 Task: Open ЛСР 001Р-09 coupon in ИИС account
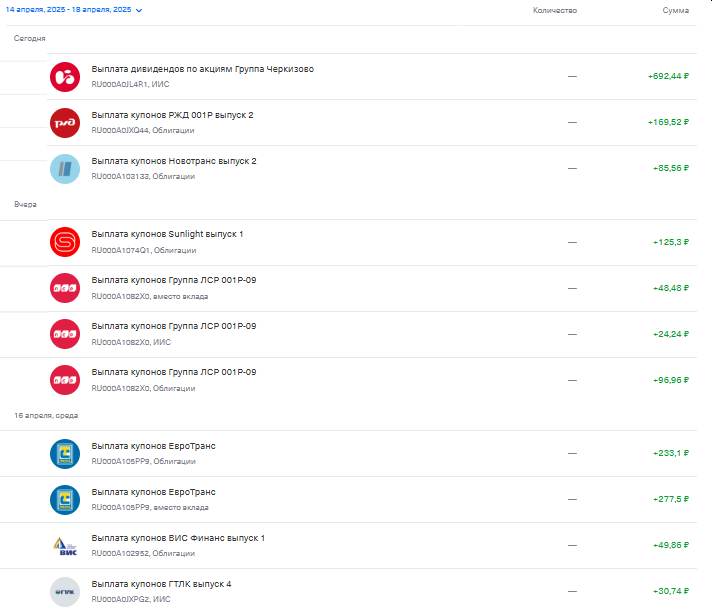pos(174,326)
